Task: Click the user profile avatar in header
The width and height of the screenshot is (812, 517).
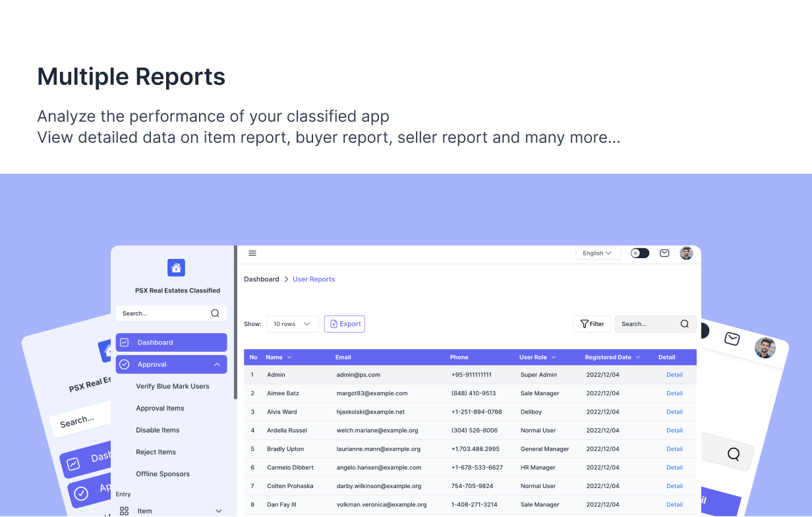Action: (x=686, y=254)
